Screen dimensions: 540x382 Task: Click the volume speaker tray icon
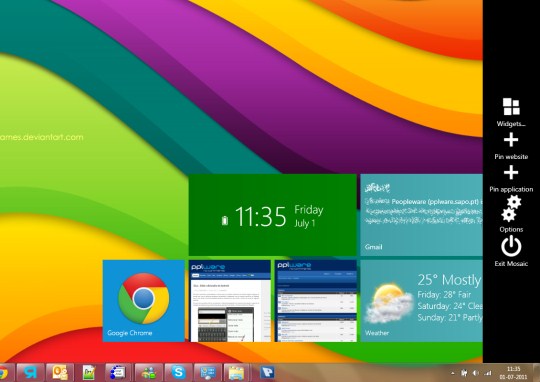point(476,373)
